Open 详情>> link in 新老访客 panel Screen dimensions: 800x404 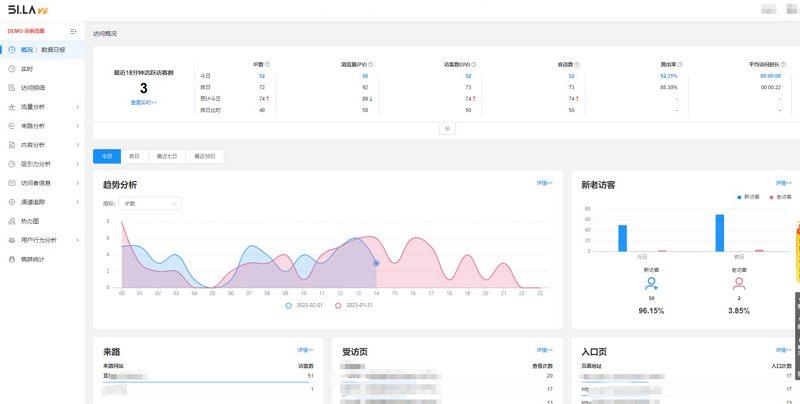coord(784,183)
